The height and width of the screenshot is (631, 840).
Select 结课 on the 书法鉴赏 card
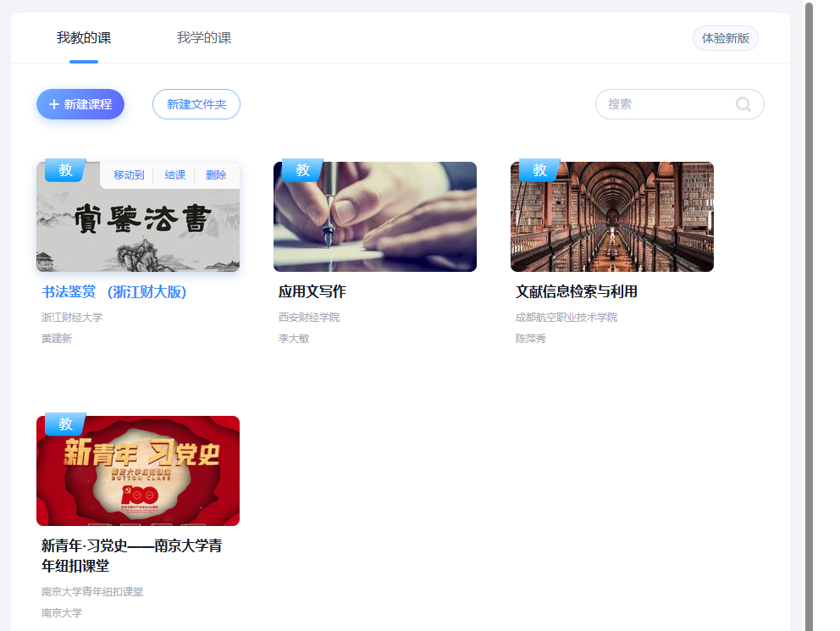pyautogui.click(x=175, y=175)
